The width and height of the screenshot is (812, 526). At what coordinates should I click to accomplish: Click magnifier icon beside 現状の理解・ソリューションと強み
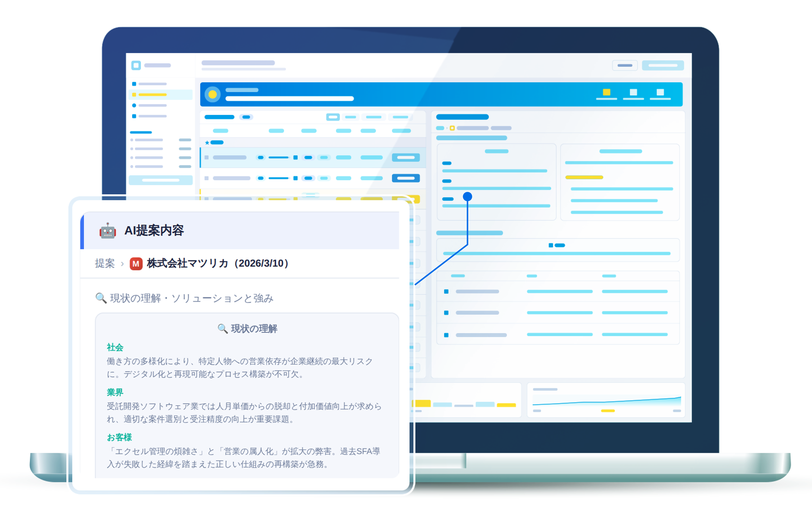[x=101, y=298]
